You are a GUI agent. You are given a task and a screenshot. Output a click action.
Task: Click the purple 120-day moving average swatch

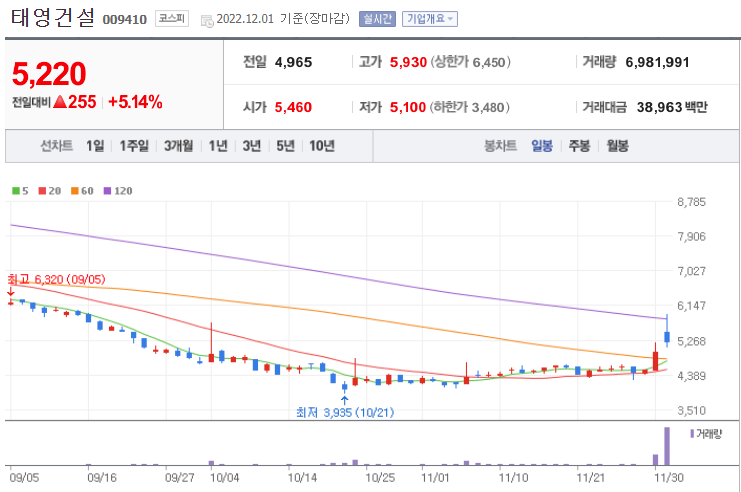(107, 191)
